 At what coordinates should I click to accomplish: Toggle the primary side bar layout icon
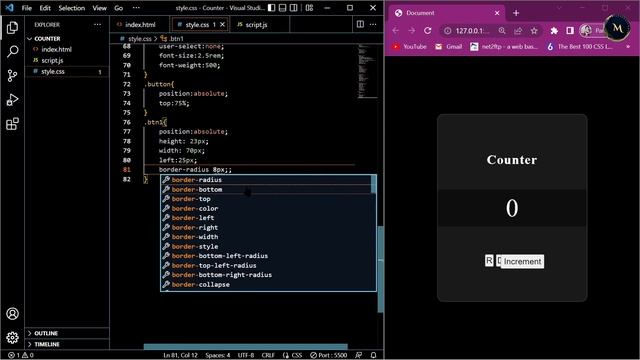(271, 8)
